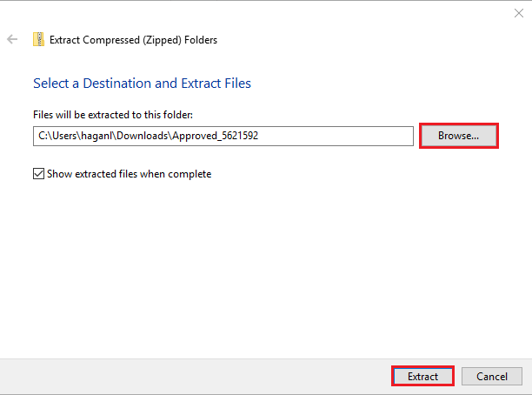Open the Browse... folder picker
532x395 pixels.
[459, 136]
